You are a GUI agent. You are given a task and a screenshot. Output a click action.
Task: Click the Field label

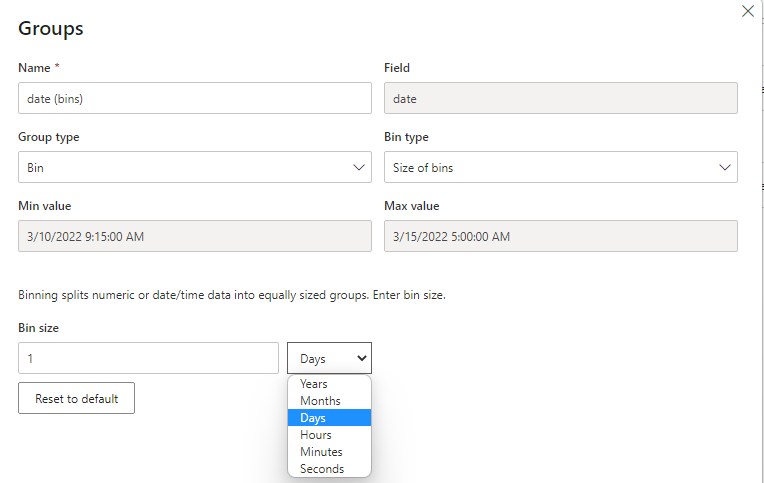click(397, 68)
